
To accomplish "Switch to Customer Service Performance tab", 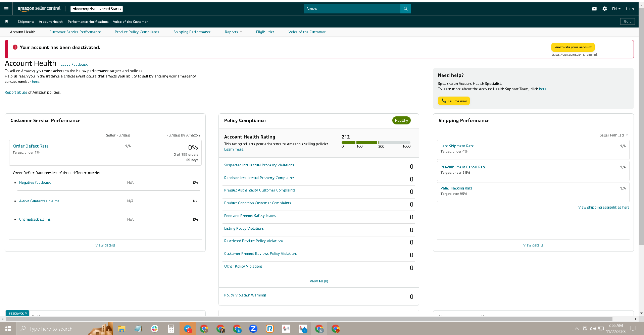I will click(x=75, y=32).
